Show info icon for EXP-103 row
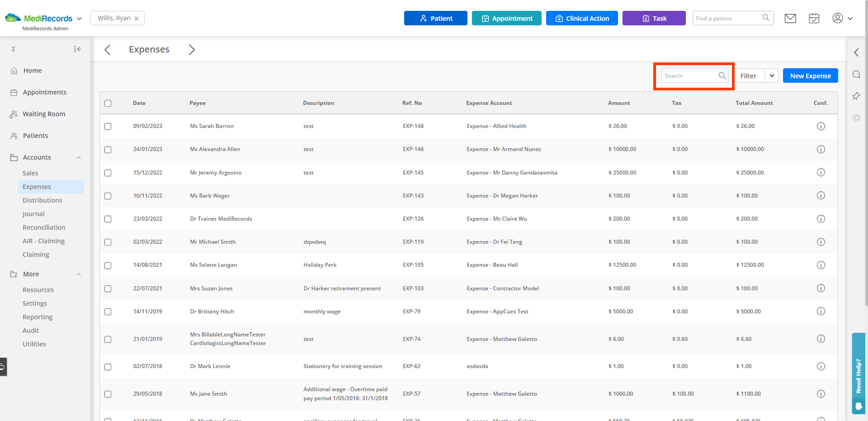This screenshot has width=868, height=421. [x=821, y=288]
